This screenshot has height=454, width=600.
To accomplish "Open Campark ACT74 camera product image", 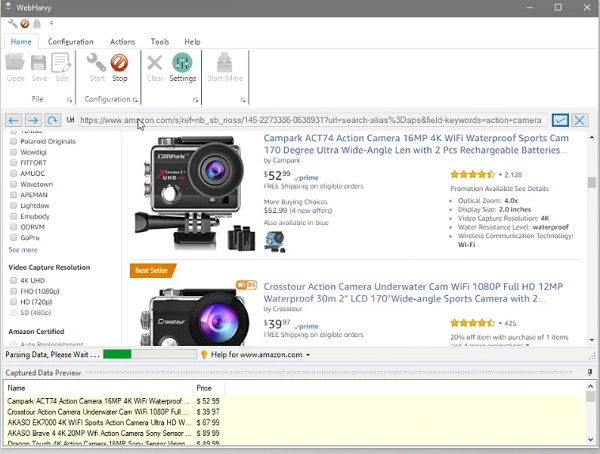I will [194, 193].
